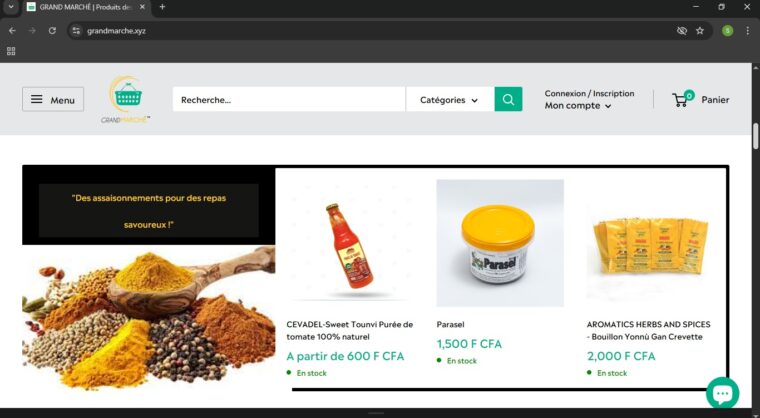Open the CEVADEL-Sweet Tounvi product link
This screenshot has height=418, width=760.
click(349, 330)
